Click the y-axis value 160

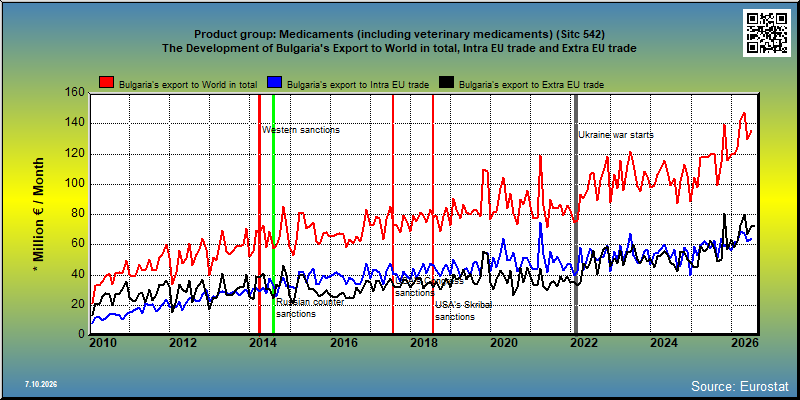coord(75,92)
